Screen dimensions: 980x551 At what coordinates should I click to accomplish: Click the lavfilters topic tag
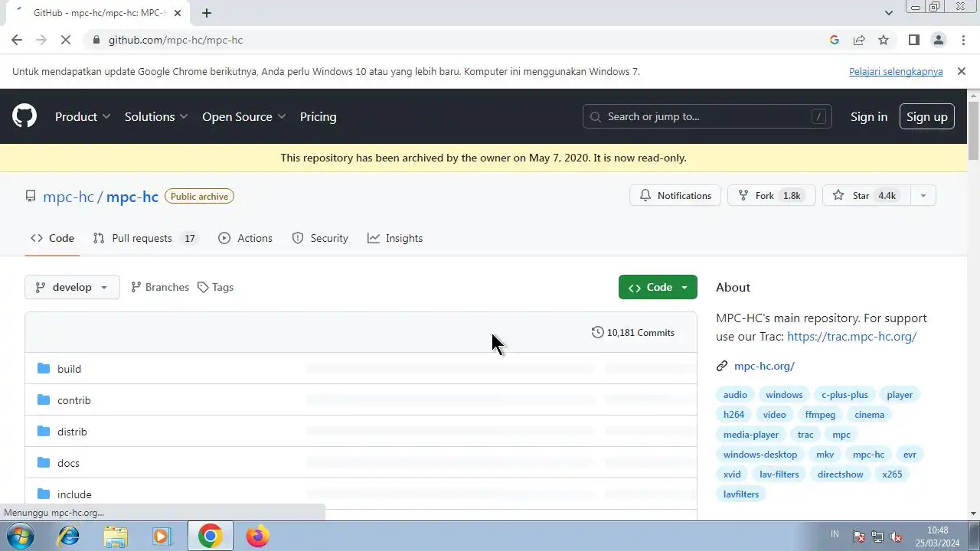pos(741,494)
